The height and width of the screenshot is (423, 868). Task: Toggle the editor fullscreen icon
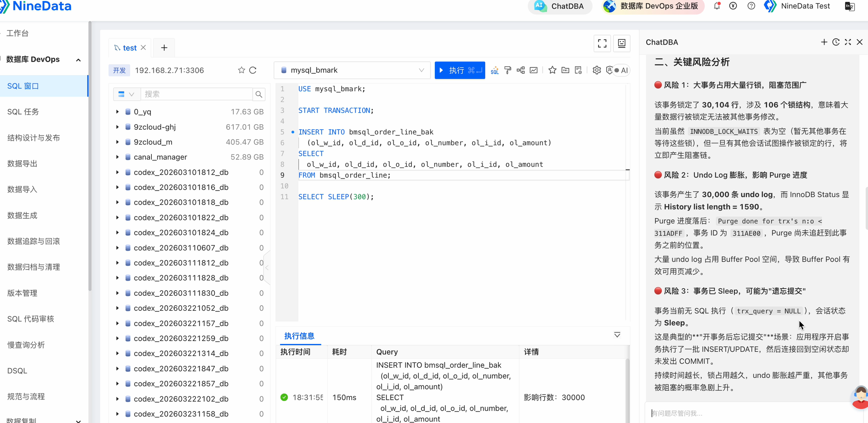pos(602,43)
